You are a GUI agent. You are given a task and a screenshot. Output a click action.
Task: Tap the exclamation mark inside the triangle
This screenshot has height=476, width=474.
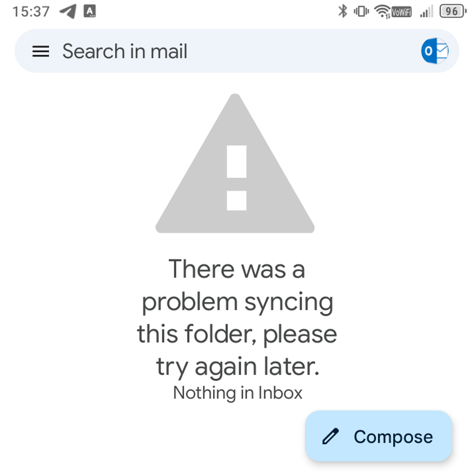(x=237, y=178)
